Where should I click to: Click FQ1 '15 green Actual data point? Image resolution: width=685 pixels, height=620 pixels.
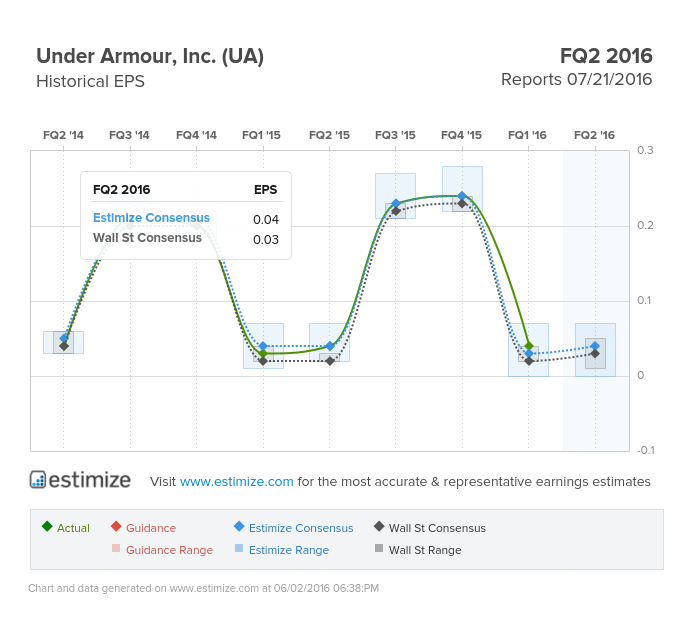click(263, 353)
